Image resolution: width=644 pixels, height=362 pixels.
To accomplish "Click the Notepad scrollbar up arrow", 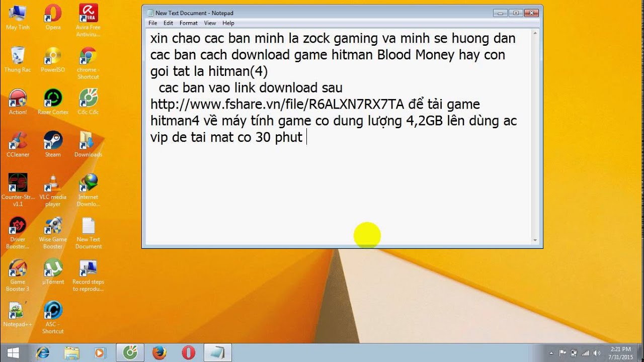I will [535, 33].
